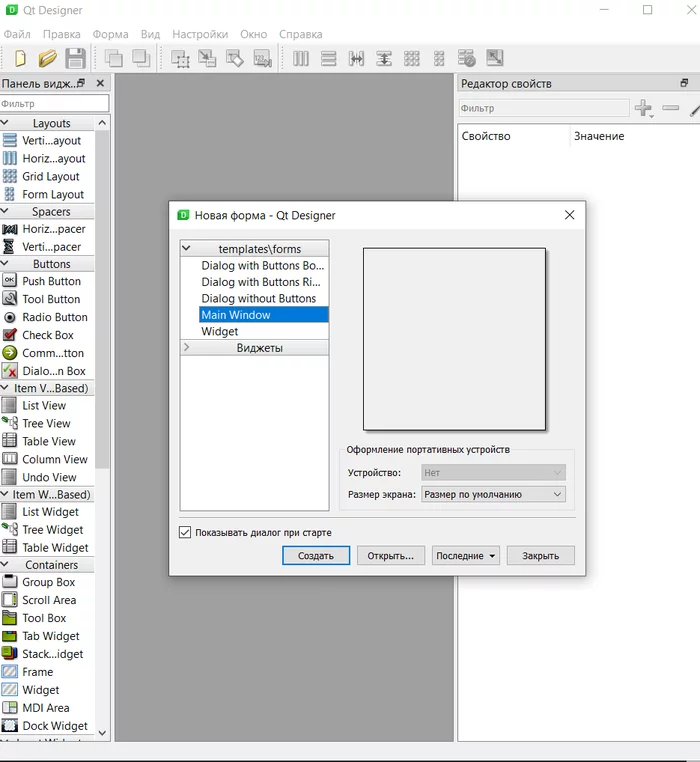This screenshot has width=700, height=762.
Task: Apply Lay Out in a Grid icon
Action: coord(412,58)
